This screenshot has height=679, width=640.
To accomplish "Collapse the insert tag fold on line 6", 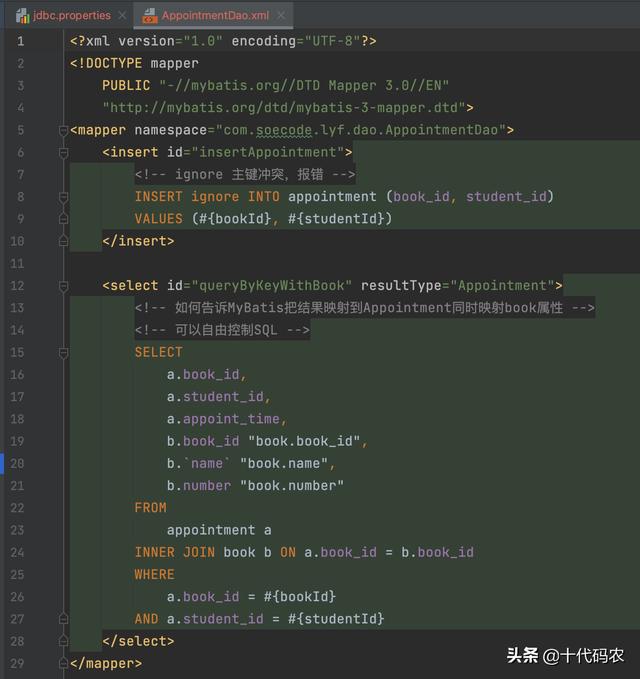I will [64, 152].
